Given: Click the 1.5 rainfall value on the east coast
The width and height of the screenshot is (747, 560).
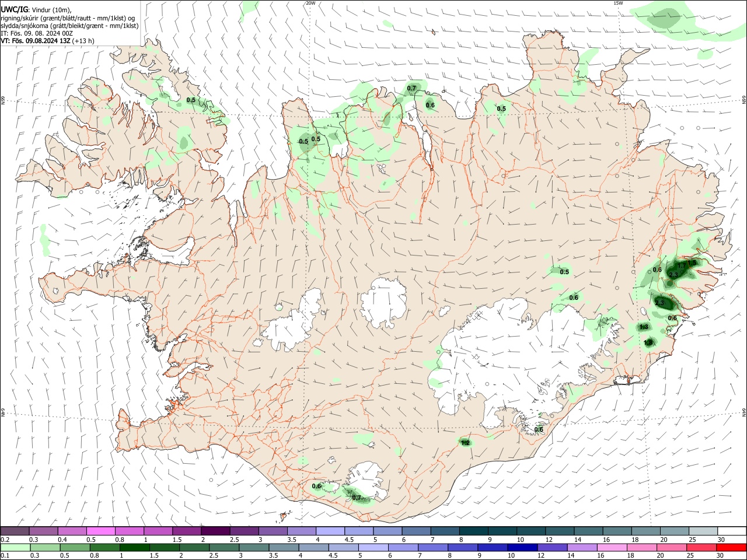Looking at the screenshot, I should (692, 262).
